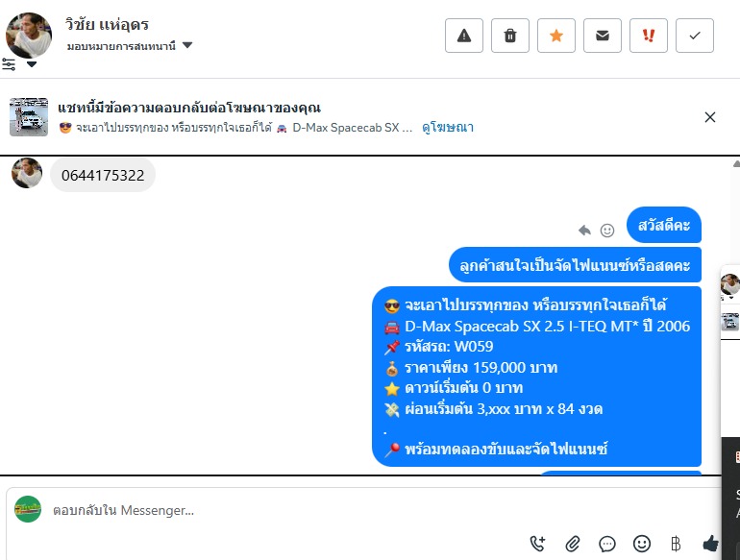This screenshot has width=740, height=560.
Task: React to the สวัสดีคะ message with smiley
Action: 607,231
